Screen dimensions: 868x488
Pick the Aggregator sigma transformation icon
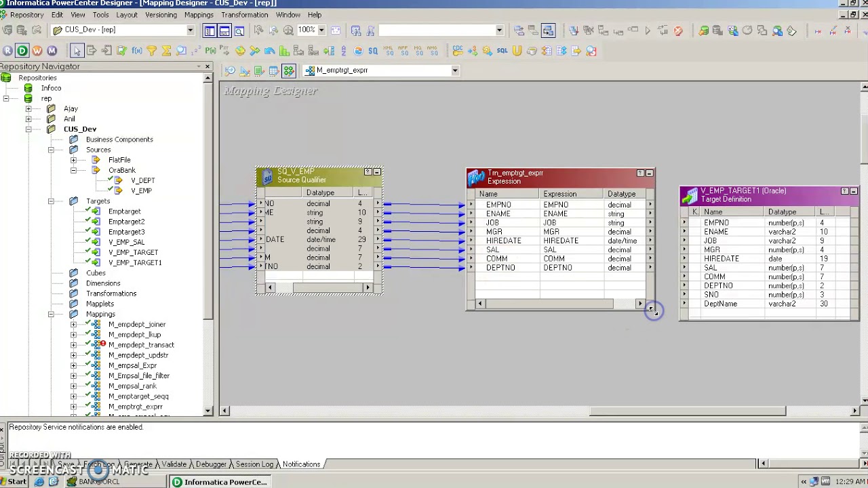pyautogui.click(x=166, y=51)
